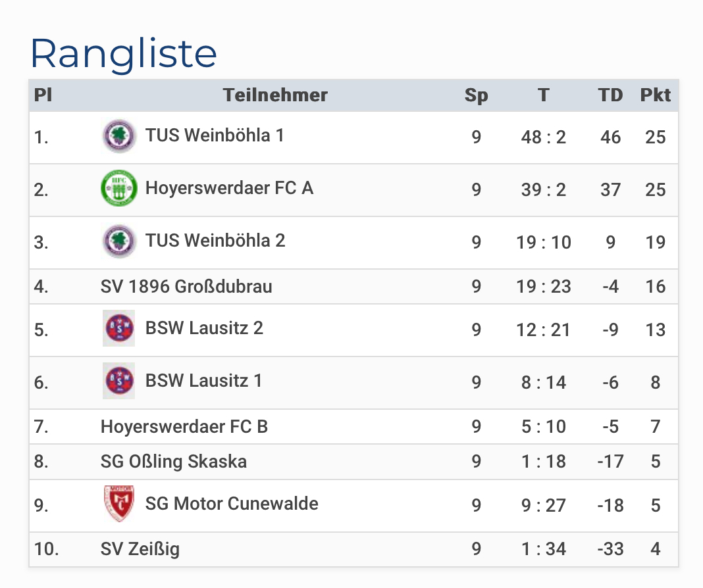Click the TD column header

(610, 95)
